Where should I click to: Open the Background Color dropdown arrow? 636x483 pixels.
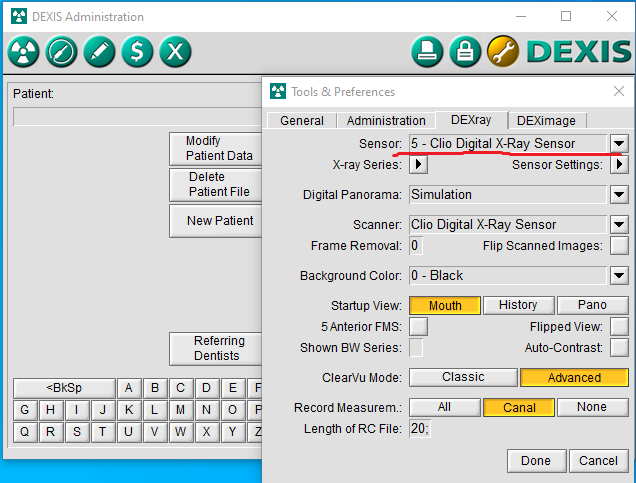[619, 276]
